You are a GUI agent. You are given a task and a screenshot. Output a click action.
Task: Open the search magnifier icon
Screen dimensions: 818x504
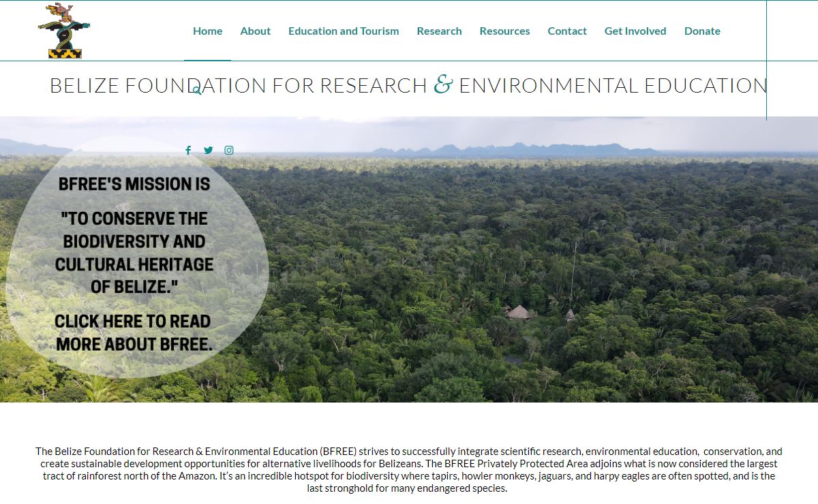click(x=196, y=90)
